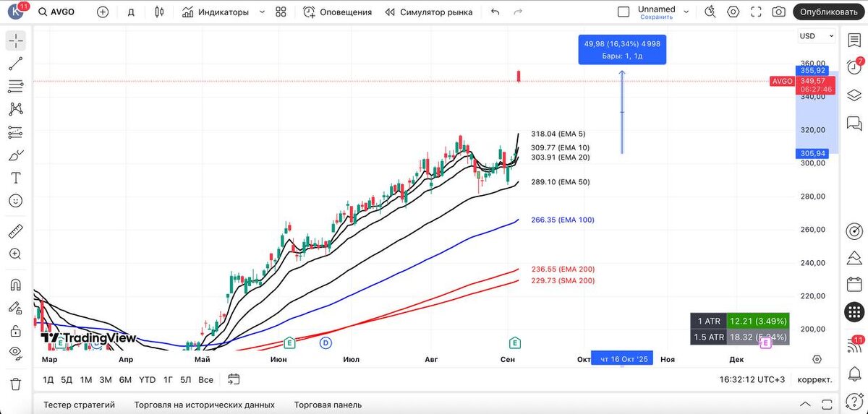Click the Опубликовать publish button
The height and width of the screenshot is (414, 868).
click(828, 12)
